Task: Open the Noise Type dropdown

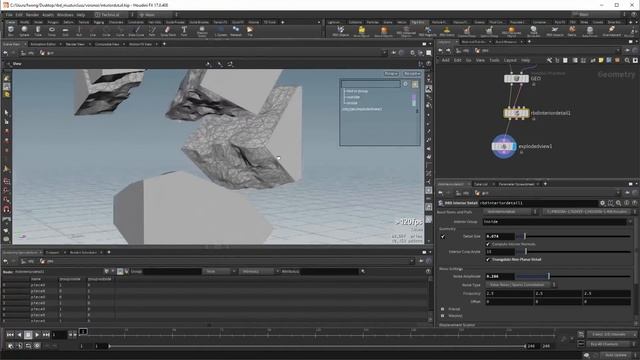Action: click(521, 284)
